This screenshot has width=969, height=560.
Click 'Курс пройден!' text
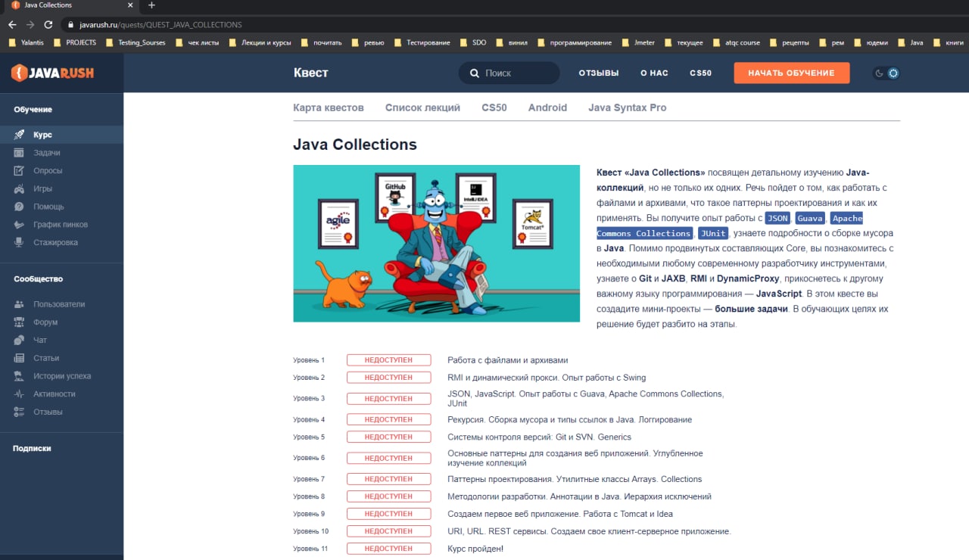[x=475, y=549]
